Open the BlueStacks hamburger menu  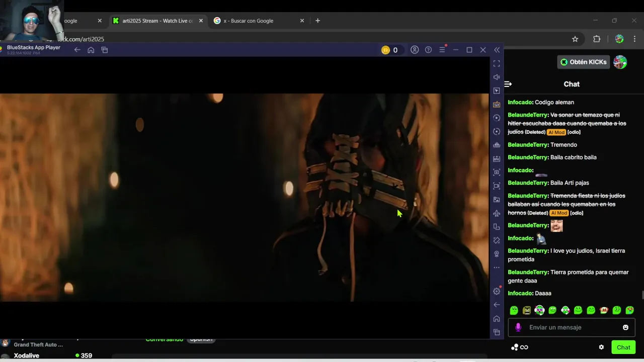pyautogui.click(x=442, y=50)
